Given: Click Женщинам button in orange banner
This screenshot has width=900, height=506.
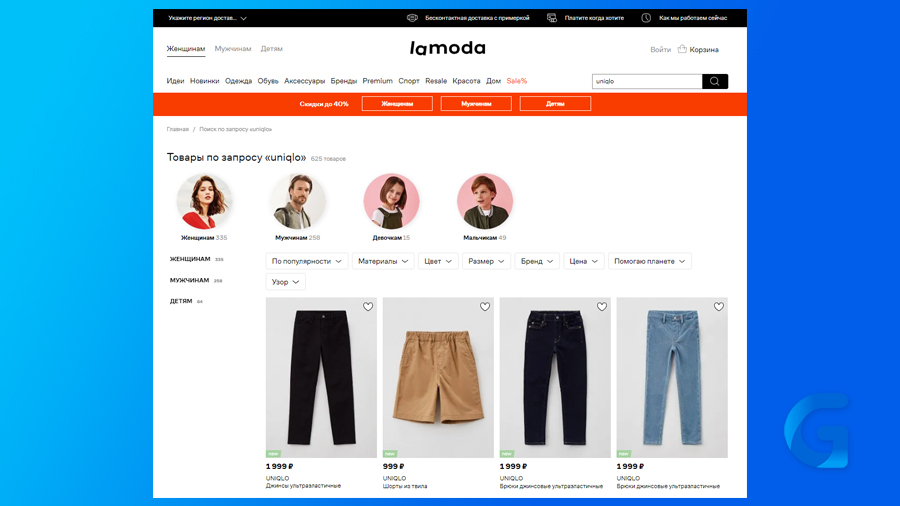Looking at the screenshot, I should coord(397,104).
